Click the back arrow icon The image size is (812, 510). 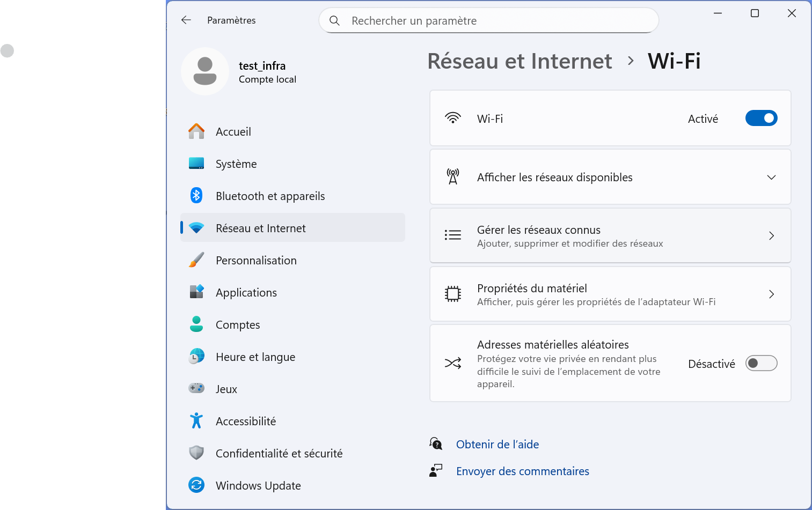click(x=186, y=20)
